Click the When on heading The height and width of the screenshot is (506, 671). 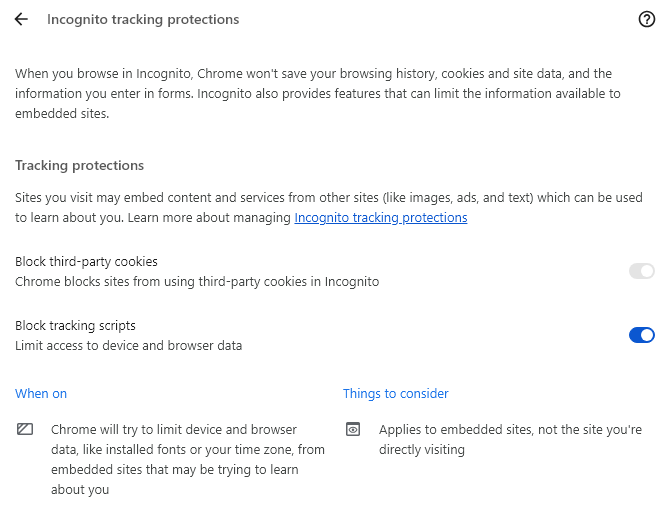tap(41, 393)
